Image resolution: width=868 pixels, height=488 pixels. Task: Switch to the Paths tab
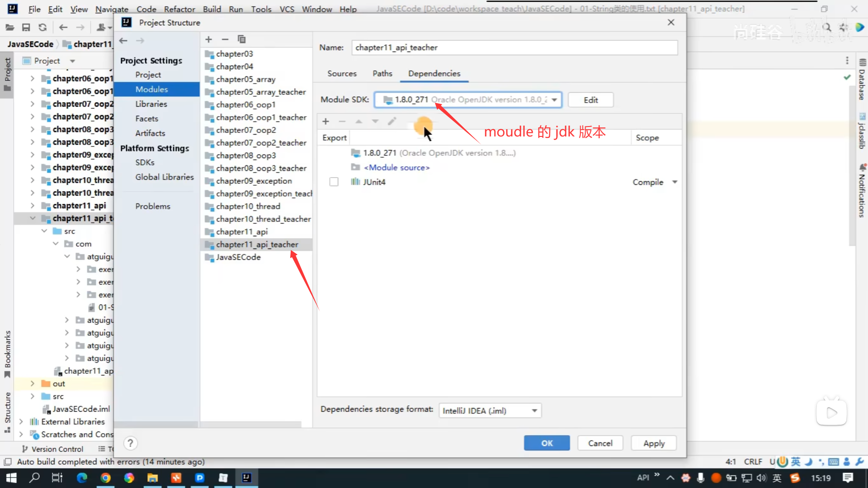(382, 73)
